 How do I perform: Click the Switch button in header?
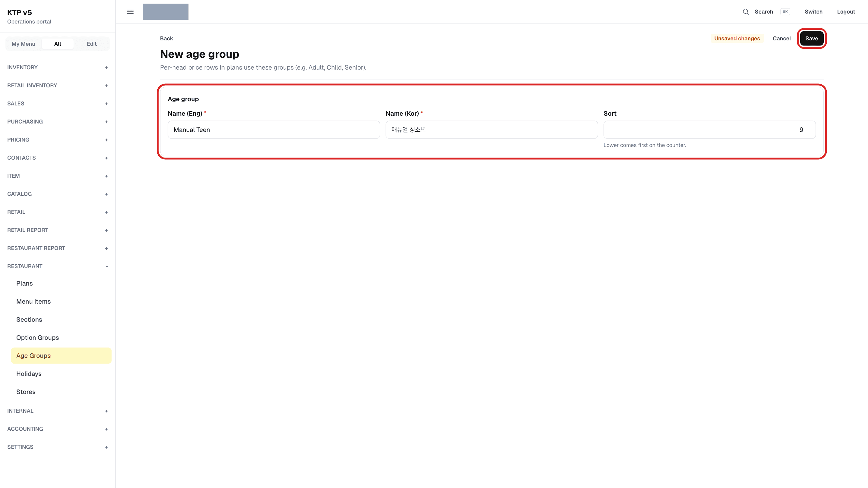[813, 12]
